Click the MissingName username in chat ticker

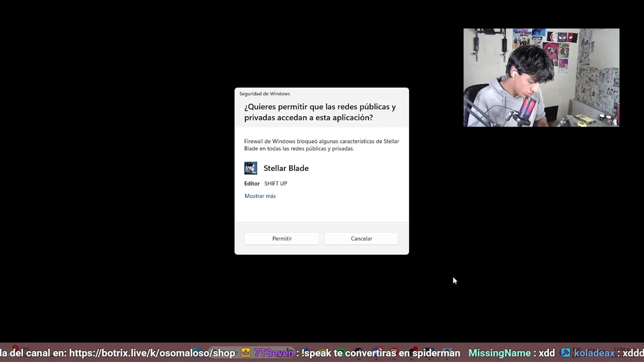coord(500,353)
